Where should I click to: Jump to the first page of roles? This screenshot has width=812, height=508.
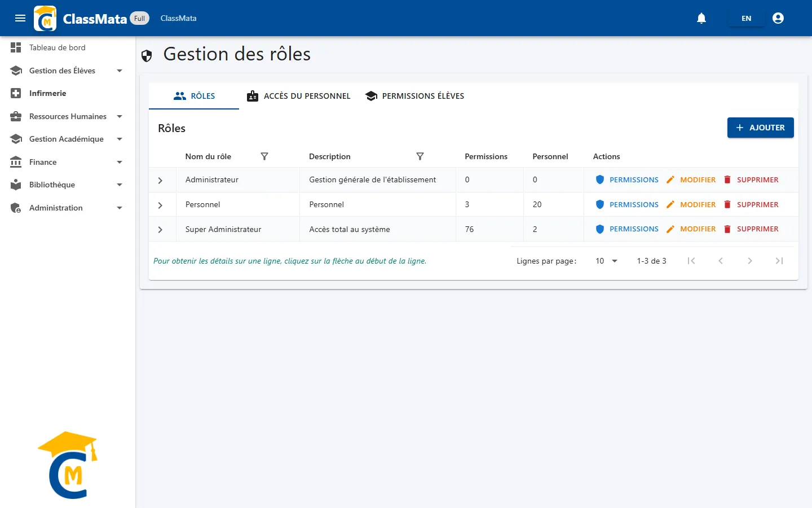pos(691,261)
